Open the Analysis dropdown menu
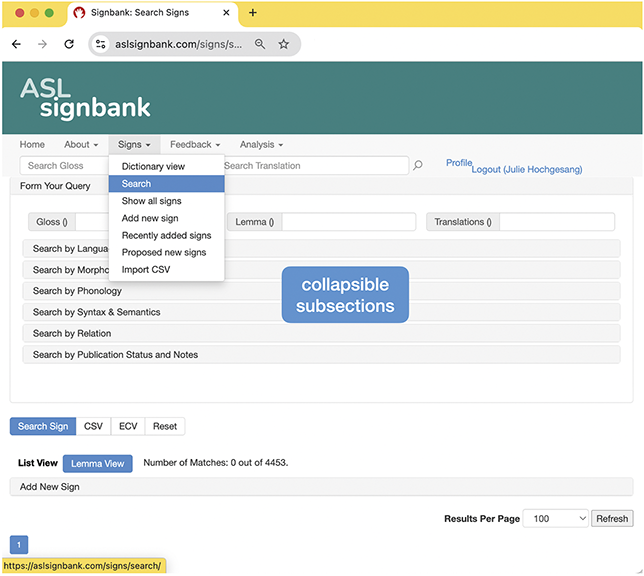 [x=262, y=145]
